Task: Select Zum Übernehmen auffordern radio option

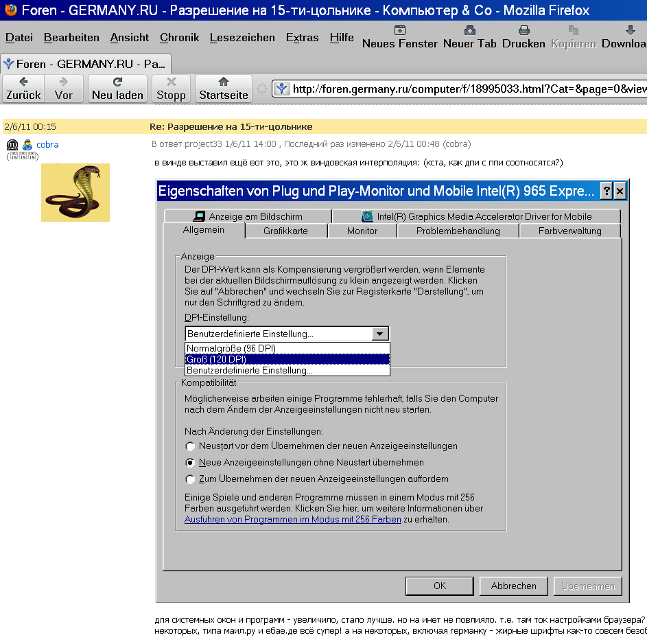Action: click(x=190, y=479)
